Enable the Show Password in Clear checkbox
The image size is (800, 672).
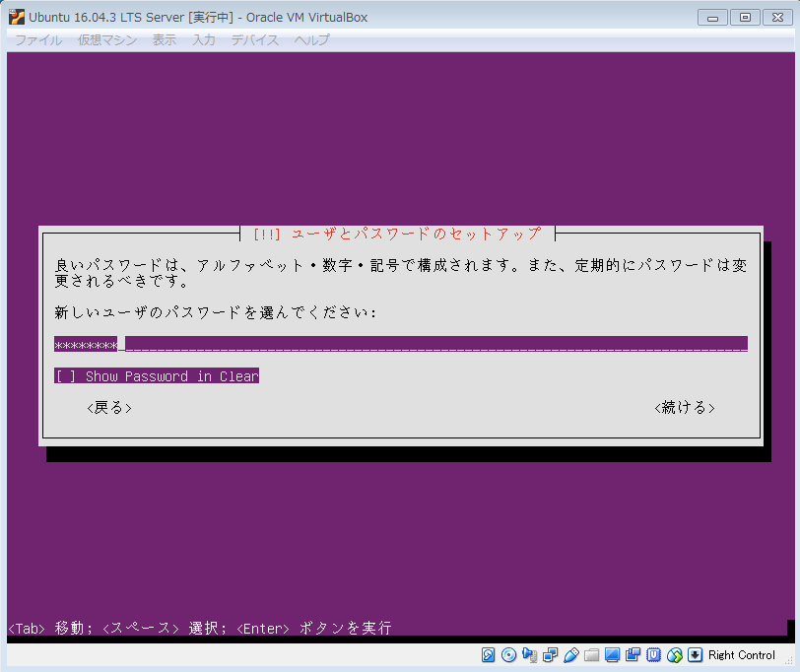tap(65, 376)
